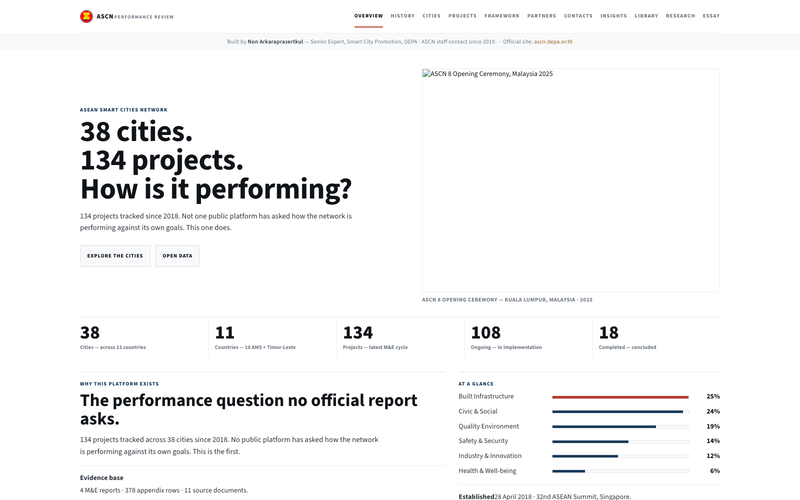Click the 18 Completed statistic

[628, 338]
